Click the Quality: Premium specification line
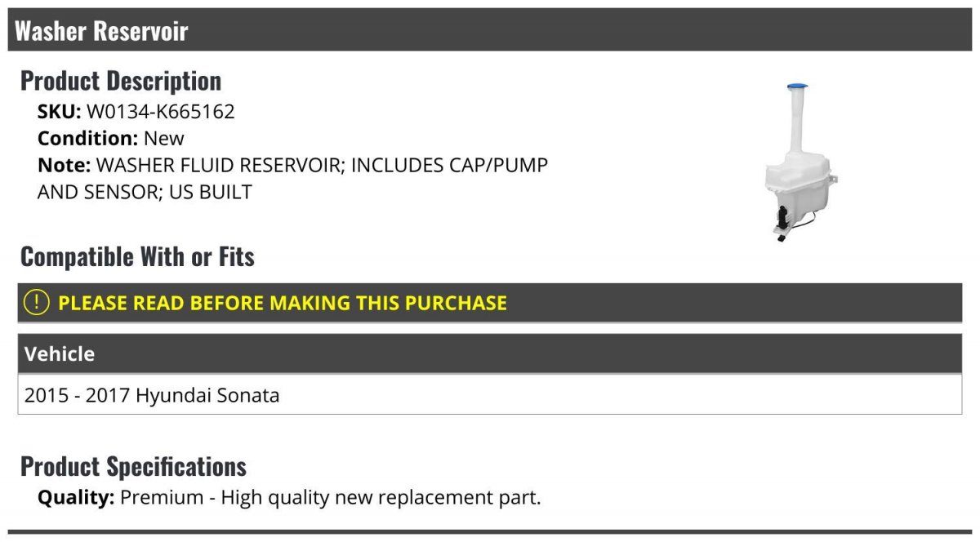Image resolution: width=980 pixels, height=542 pixels. coord(289,497)
